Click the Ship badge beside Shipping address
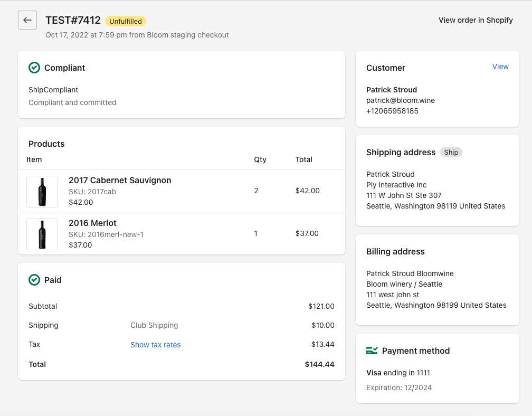Screen dimensions: 532x416 (451, 152)
